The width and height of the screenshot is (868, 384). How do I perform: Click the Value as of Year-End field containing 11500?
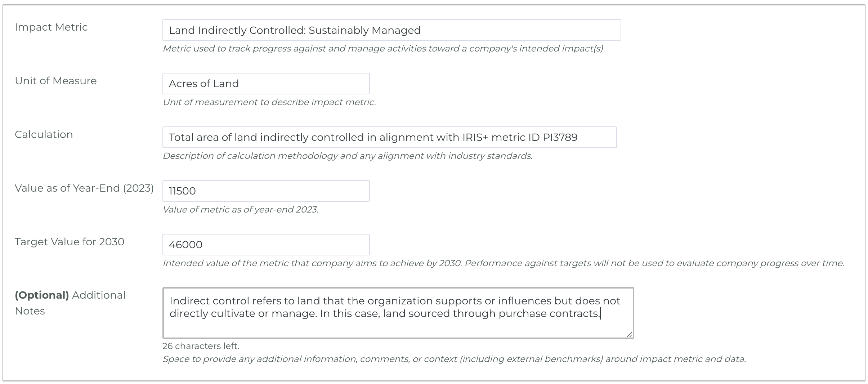tap(266, 191)
